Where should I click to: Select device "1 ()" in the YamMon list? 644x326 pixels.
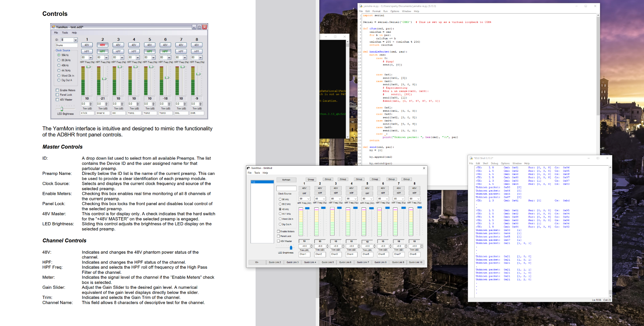[262, 182]
